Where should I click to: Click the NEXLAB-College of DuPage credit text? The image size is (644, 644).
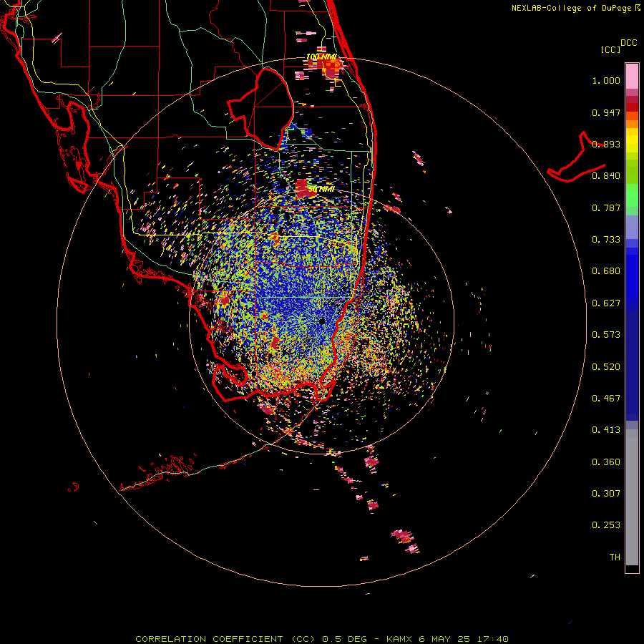572,8
